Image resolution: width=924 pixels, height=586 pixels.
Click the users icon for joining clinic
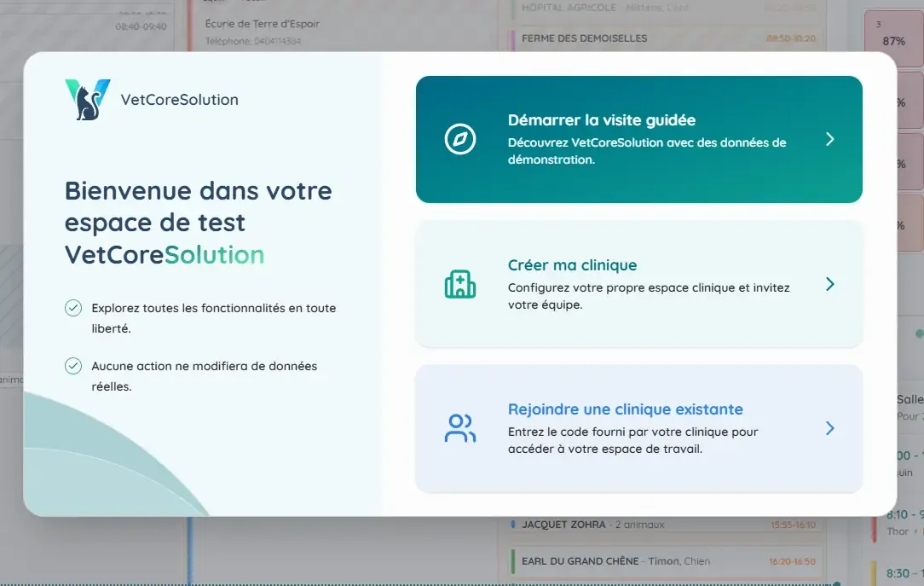459,428
